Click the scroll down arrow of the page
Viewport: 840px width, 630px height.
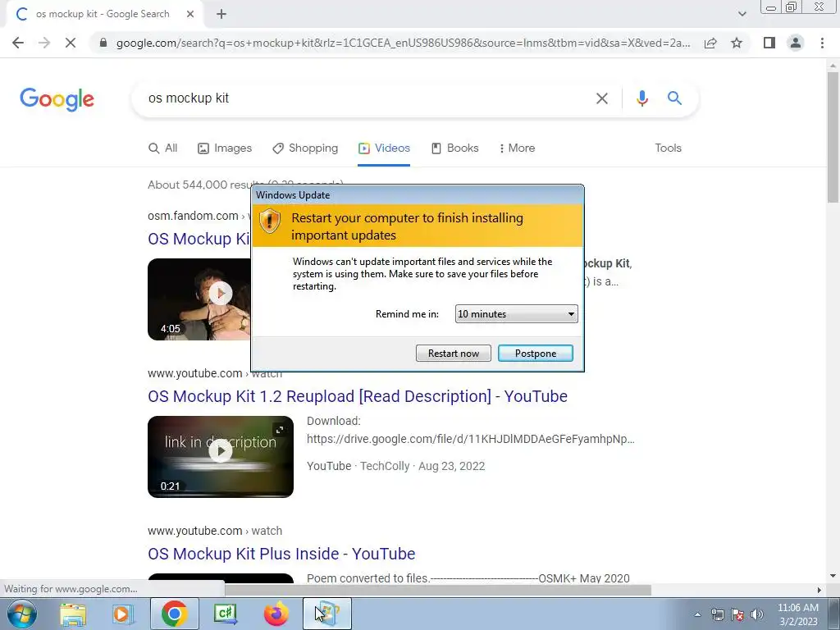(833, 576)
